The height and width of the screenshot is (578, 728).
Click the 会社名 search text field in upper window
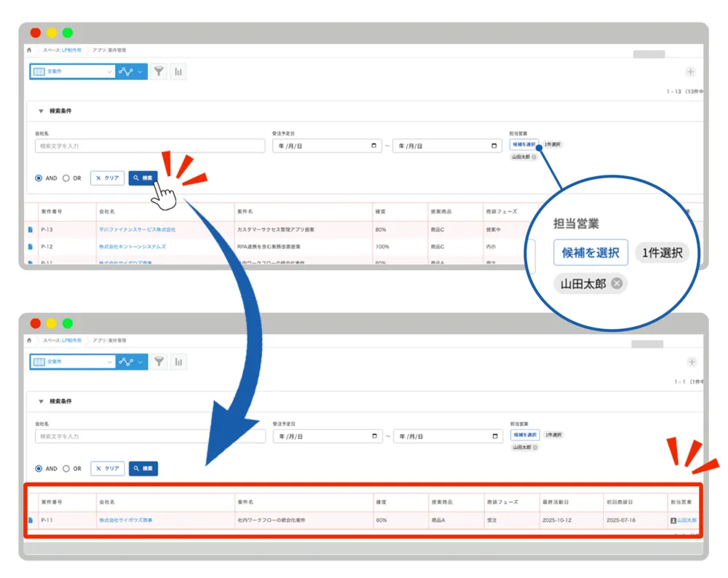click(149, 146)
